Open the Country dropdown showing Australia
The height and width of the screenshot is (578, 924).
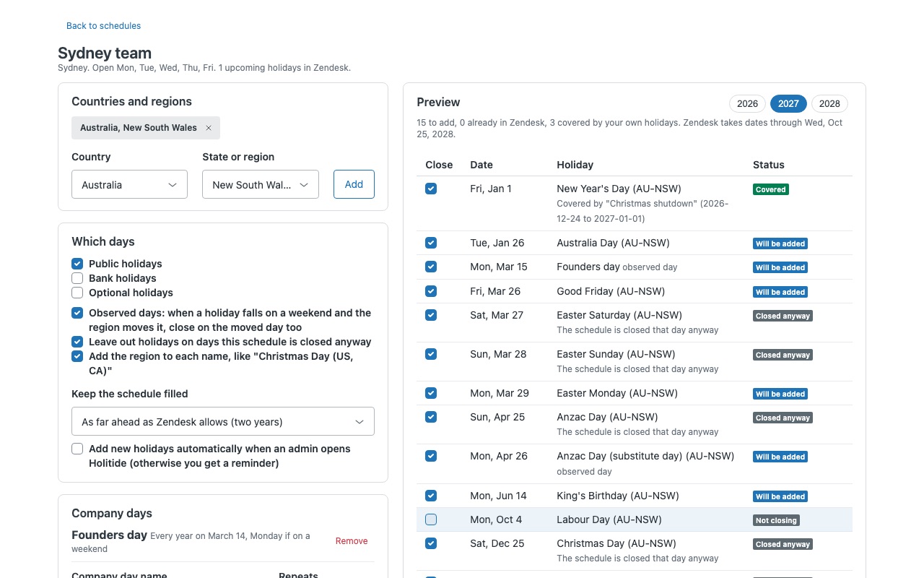[130, 184]
